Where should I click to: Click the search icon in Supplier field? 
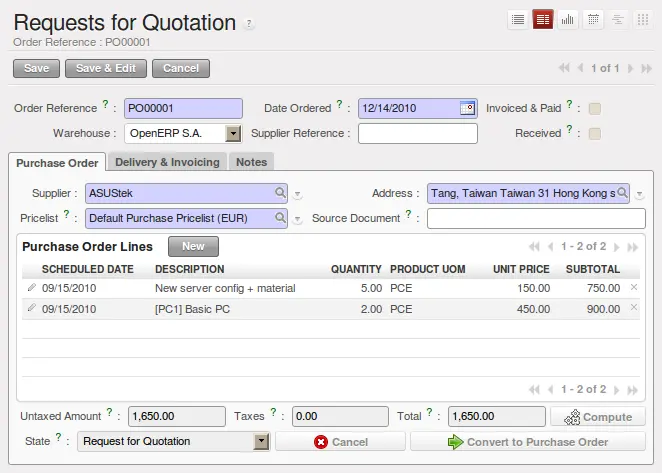280,193
